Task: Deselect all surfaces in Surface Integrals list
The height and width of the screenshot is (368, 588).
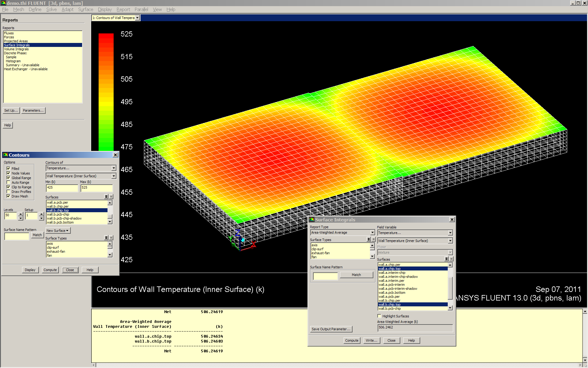Action: point(451,259)
